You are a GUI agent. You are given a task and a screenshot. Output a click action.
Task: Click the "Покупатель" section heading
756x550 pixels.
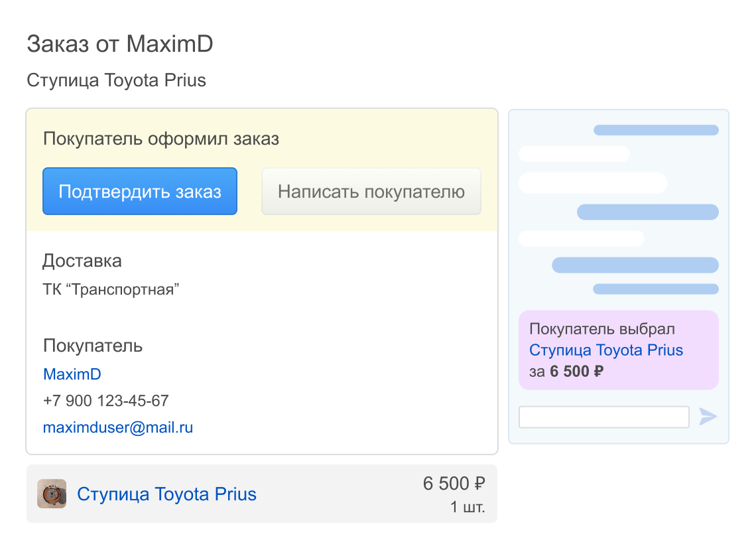click(93, 346)
